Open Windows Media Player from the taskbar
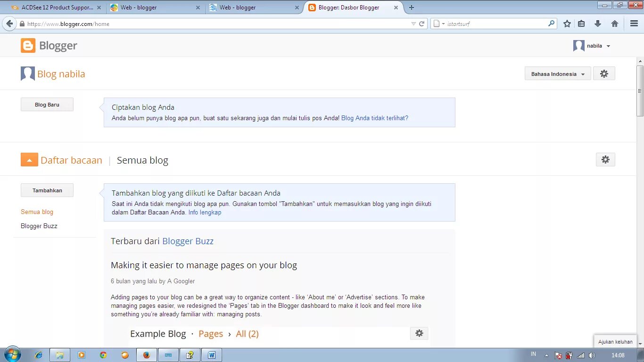The image size is (644, 362). point(82,355)
